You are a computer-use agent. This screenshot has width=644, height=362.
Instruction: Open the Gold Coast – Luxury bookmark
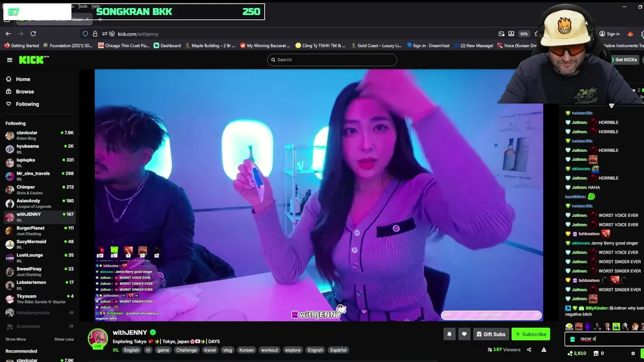[376, 45]
